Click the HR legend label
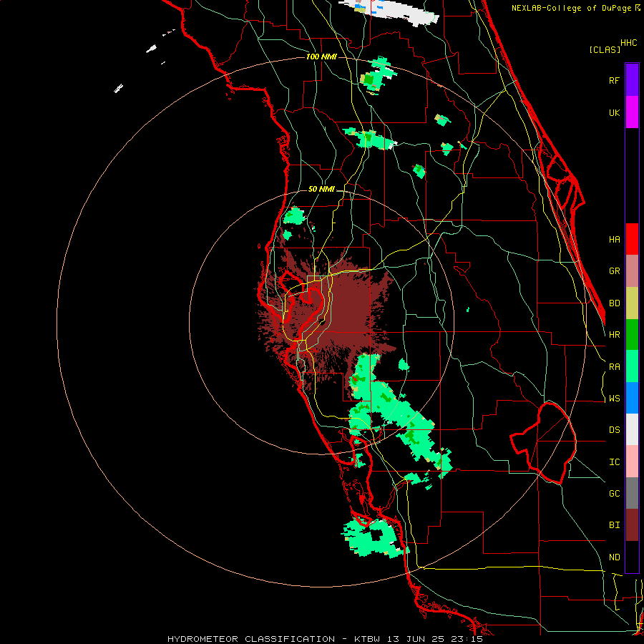The height and width of the screenshot is (644, 644). [614, 335]
